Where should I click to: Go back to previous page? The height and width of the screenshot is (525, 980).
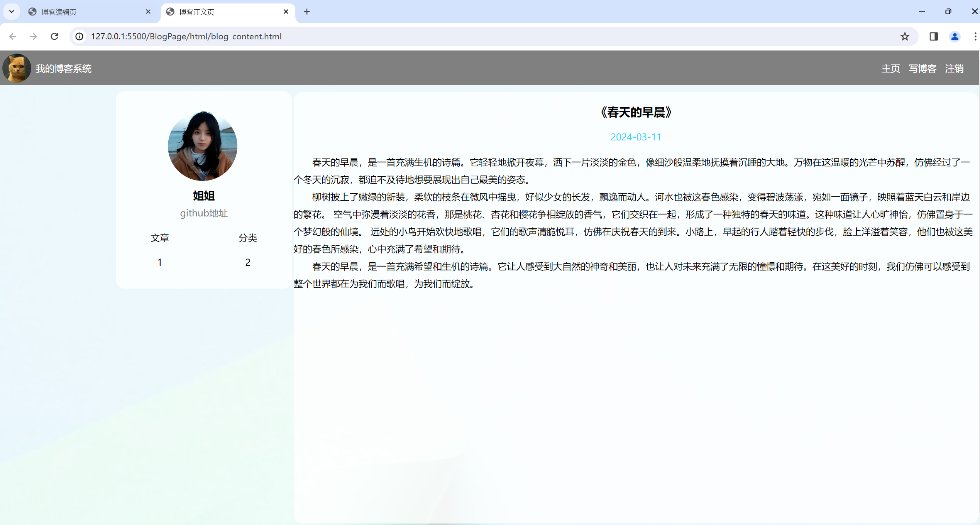point(13,36)
